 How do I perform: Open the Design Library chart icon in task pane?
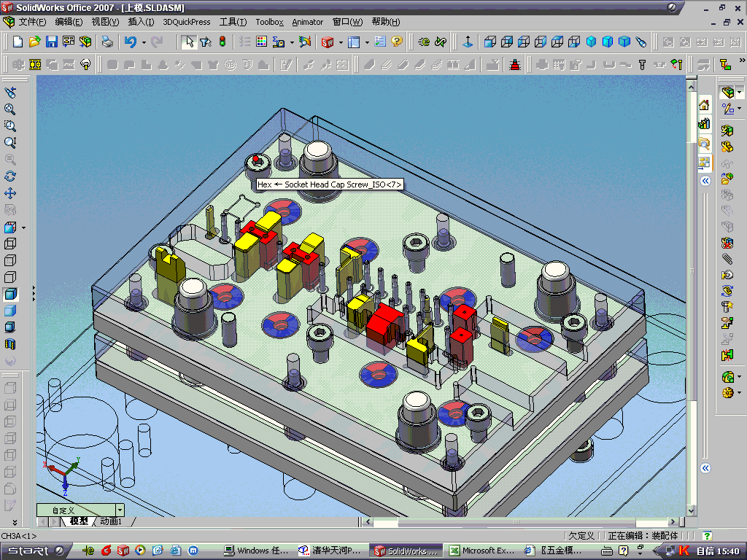pos(704,124)
